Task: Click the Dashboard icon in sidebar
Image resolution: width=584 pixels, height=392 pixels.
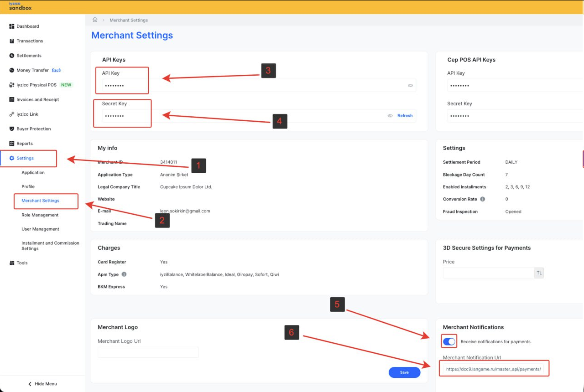Action: pyautogui.click(x=12, y=26)
